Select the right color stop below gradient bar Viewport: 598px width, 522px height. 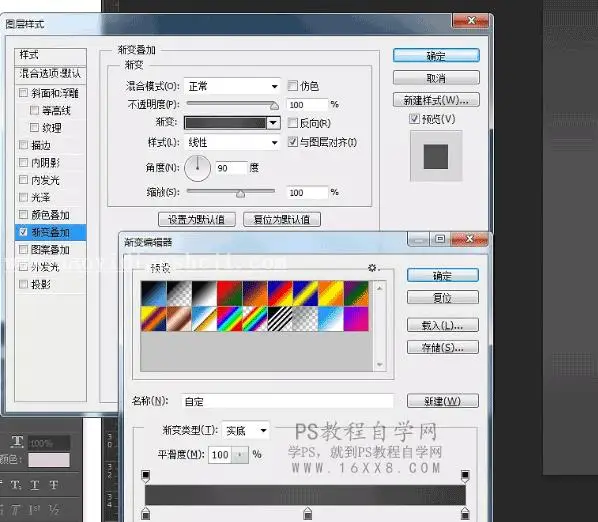(465, 513)
